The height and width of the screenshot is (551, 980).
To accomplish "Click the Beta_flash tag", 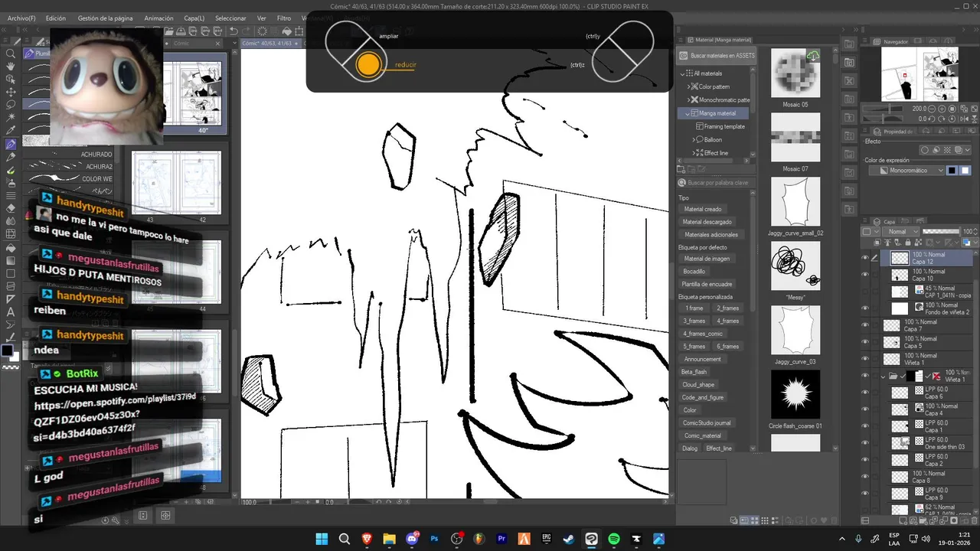I will pyautogui.click(x=694, y=372).
